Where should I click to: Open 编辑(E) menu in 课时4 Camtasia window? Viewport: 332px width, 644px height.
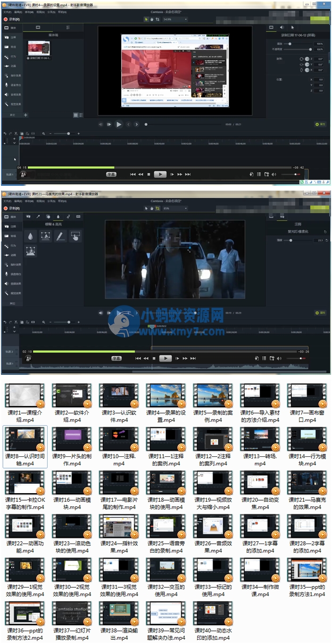click(19, 12)
